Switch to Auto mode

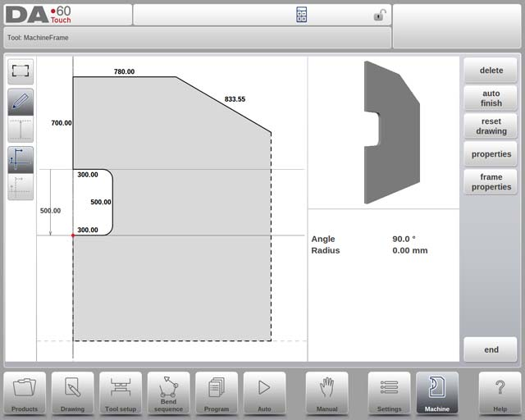pos(264,393)
